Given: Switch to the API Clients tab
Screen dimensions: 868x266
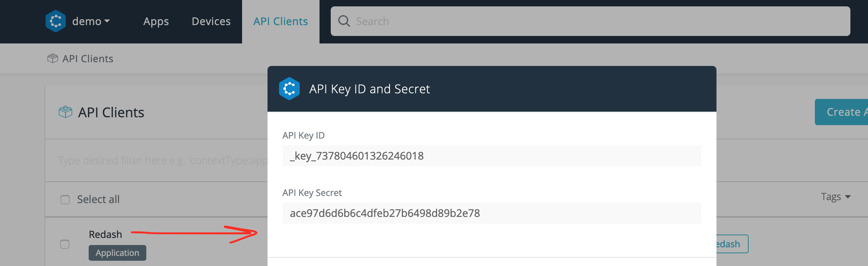Looking at the screenshot, I should click(x=281, y=21).
